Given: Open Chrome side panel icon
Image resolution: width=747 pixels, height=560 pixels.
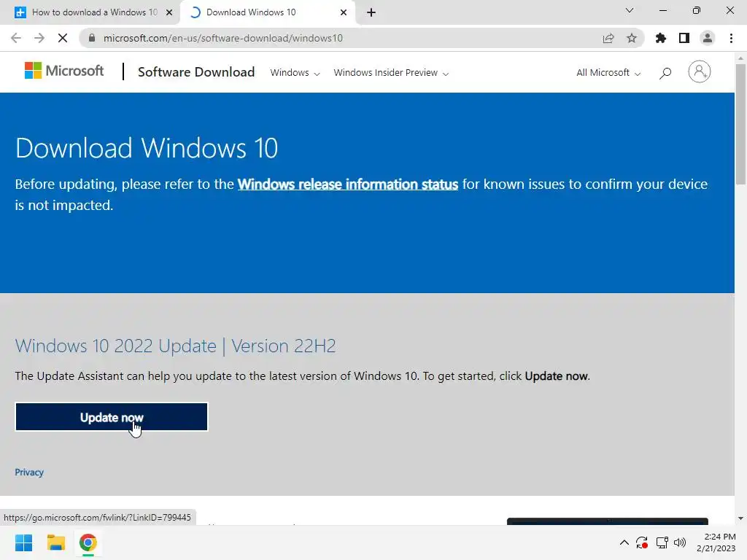Looking at the screenshot, I should click(x=684, y=38).
